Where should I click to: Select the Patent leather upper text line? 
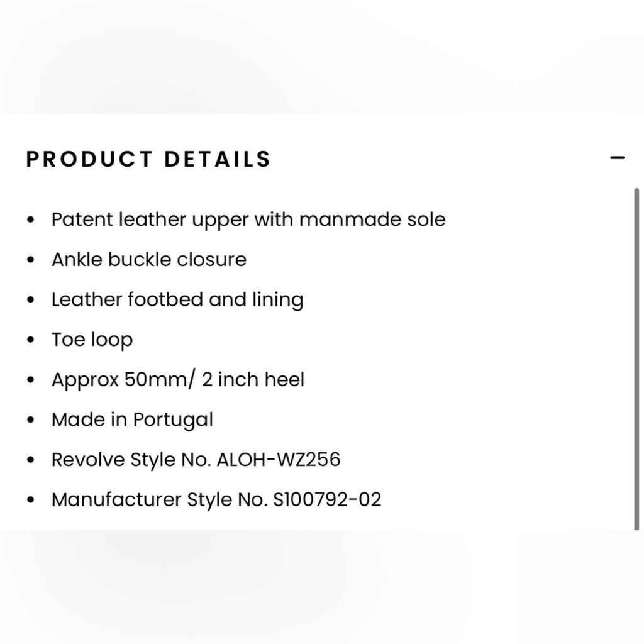248,219
